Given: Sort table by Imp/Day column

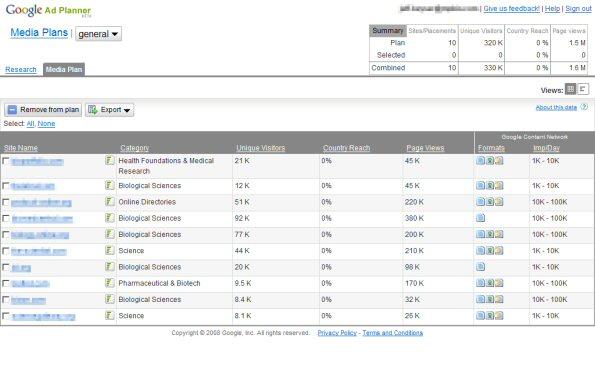Looking at the screenshot, I should (x=546, y=148).
